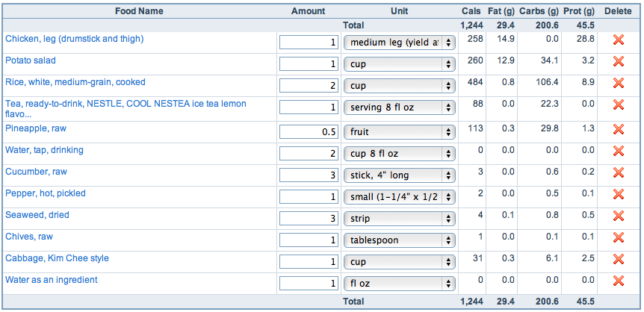Expand Cucumber stick unit selector
The width and height of the screenshot is (644, 312).
click(x=399, y=175)
